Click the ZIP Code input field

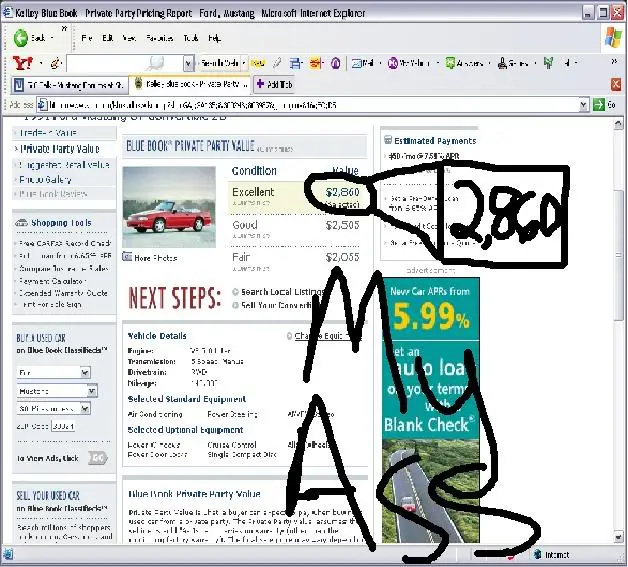tap(64, 426)
